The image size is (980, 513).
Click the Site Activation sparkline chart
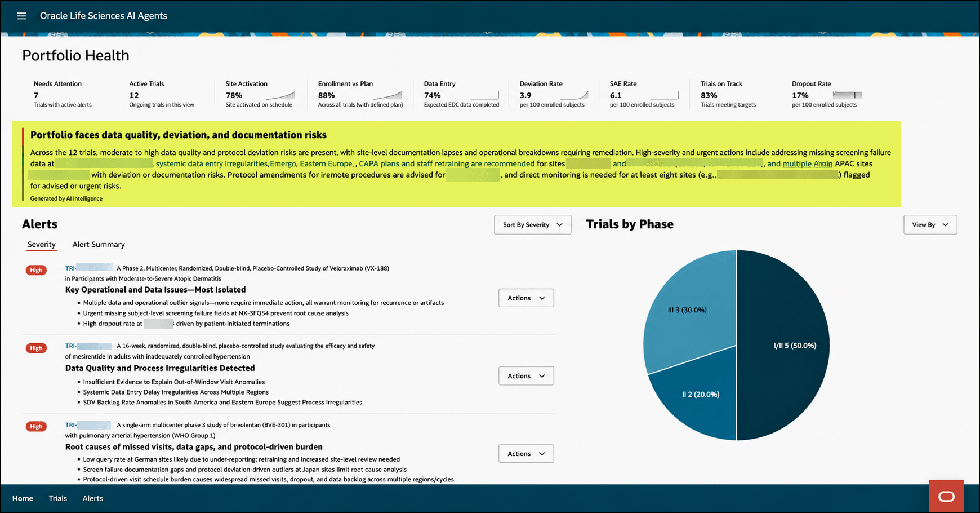[x=280, y=95]
